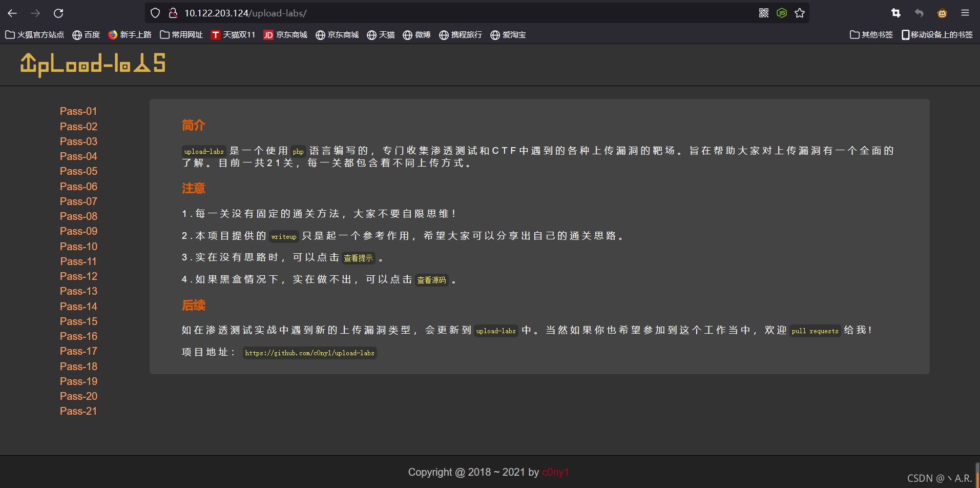The width and height of the screenshot is (980, 488).
Task: Click the green JS extension icon
Action: coord(782,13)
